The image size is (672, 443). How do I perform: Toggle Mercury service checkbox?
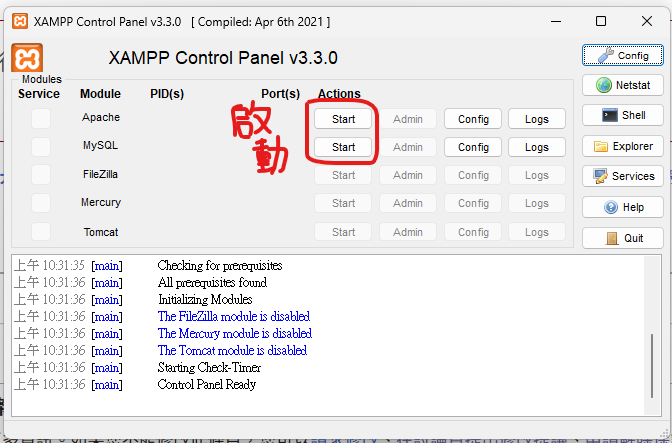coord(41,203)
